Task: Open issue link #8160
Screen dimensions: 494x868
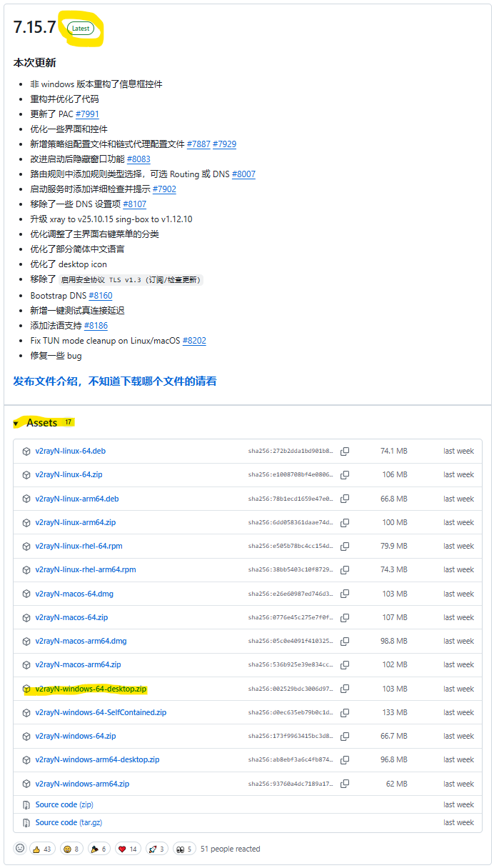Action: (x=101, y=296)
